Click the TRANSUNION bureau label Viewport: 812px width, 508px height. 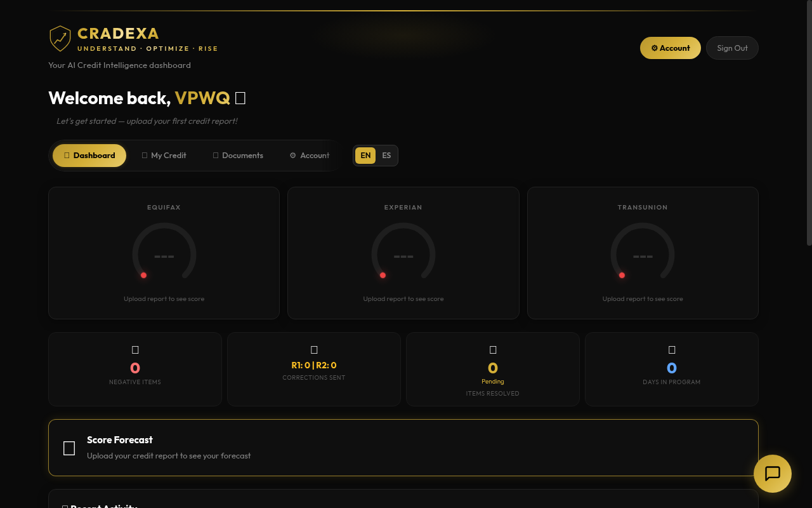(x=643, y=208)
